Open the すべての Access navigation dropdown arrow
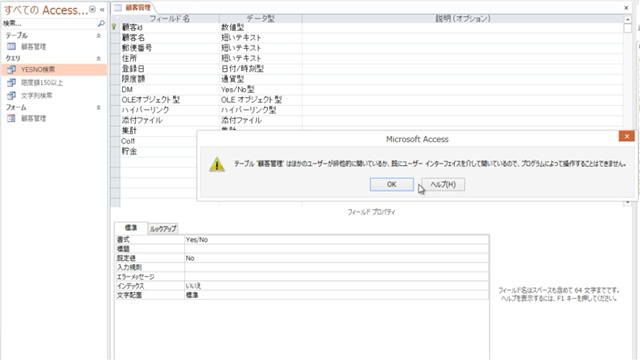 pyautogui.click(x=93, y=9)
